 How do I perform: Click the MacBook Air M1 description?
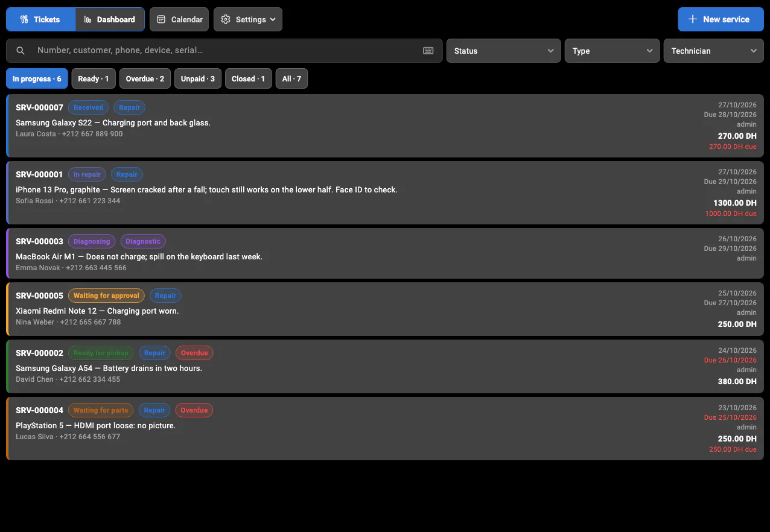tap(139, 256)
